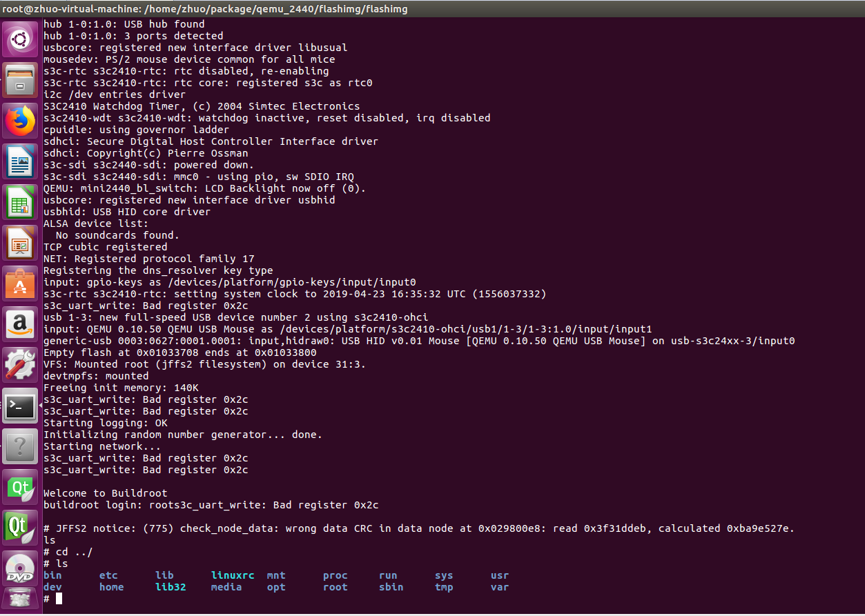Click the terminal prompt cursor
The image size is (865, 616).
click(57, 599)
